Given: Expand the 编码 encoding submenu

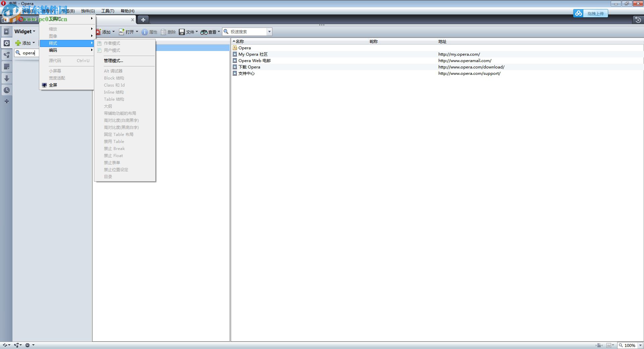Looking at the screenshot, I should pyautogui.click(x=67, y=50).
